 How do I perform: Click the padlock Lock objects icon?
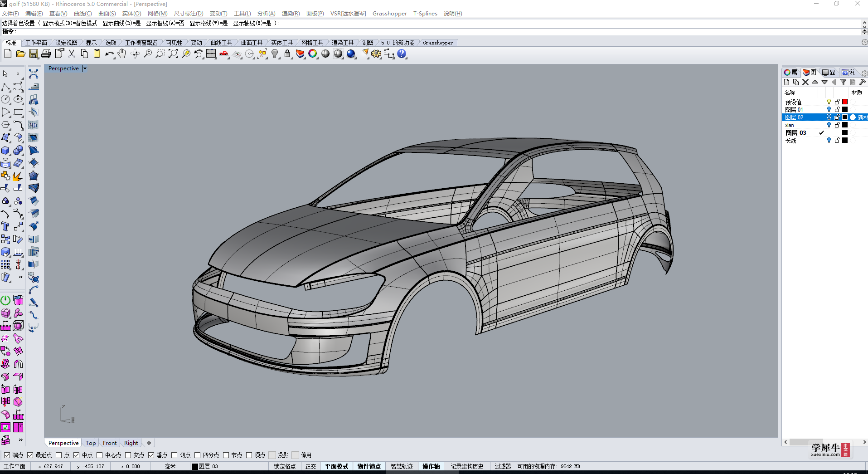pyautogui.click(x=287, y=54)
